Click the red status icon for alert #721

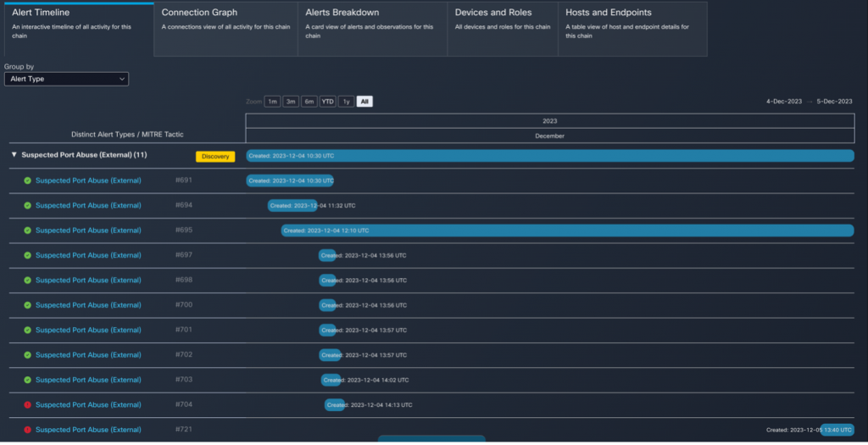point(27,430)
